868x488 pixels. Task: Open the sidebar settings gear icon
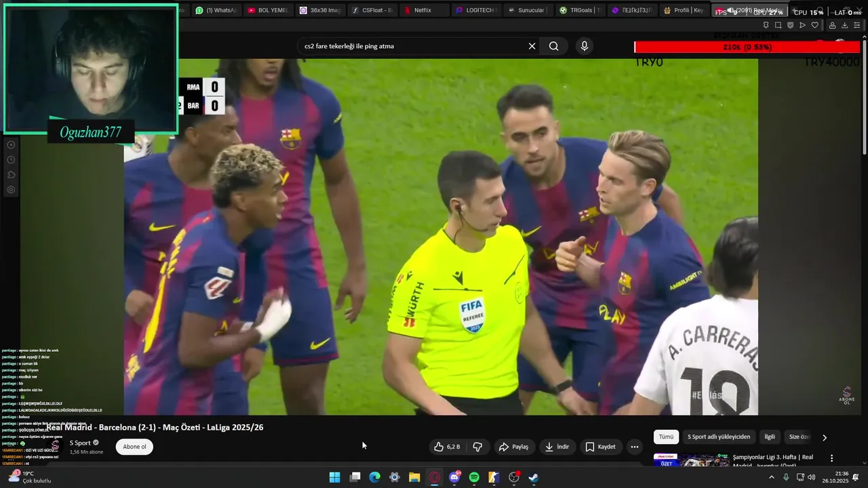click(11, 190)
